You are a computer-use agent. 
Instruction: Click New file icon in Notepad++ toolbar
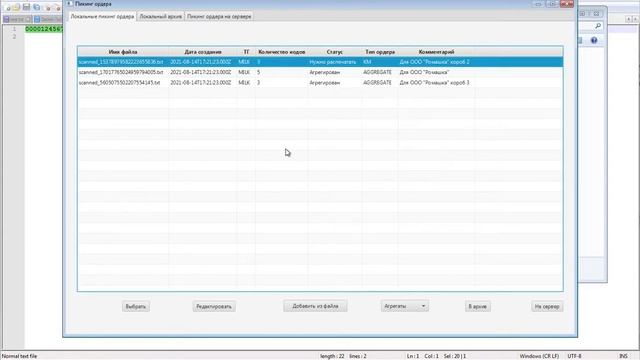pyautogui.click(x=8, y=7)
